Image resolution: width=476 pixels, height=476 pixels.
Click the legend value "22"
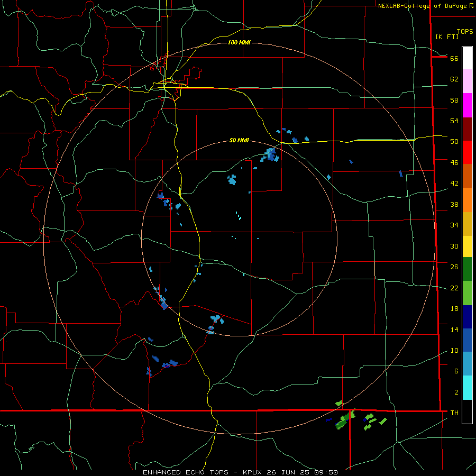[x=454, y=288]
